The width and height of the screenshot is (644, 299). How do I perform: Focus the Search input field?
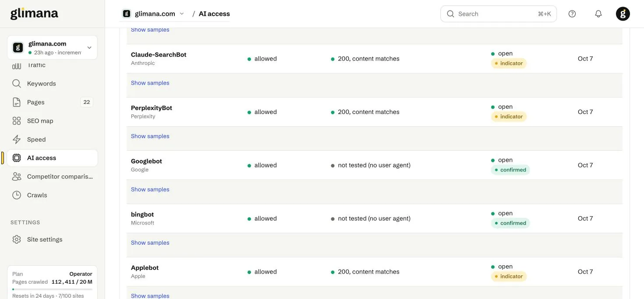point(499,14)
